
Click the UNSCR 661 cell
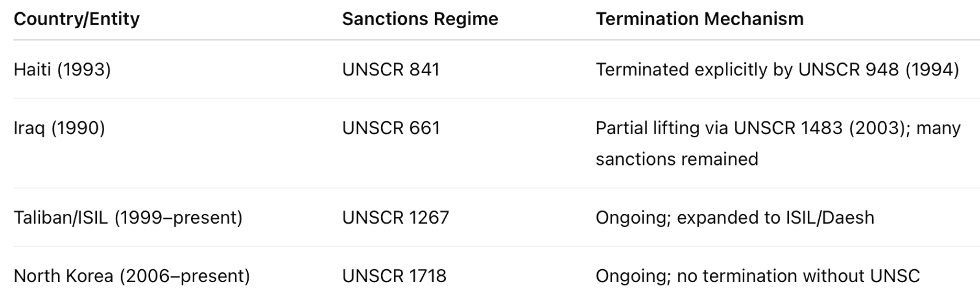tap(391, 128)
